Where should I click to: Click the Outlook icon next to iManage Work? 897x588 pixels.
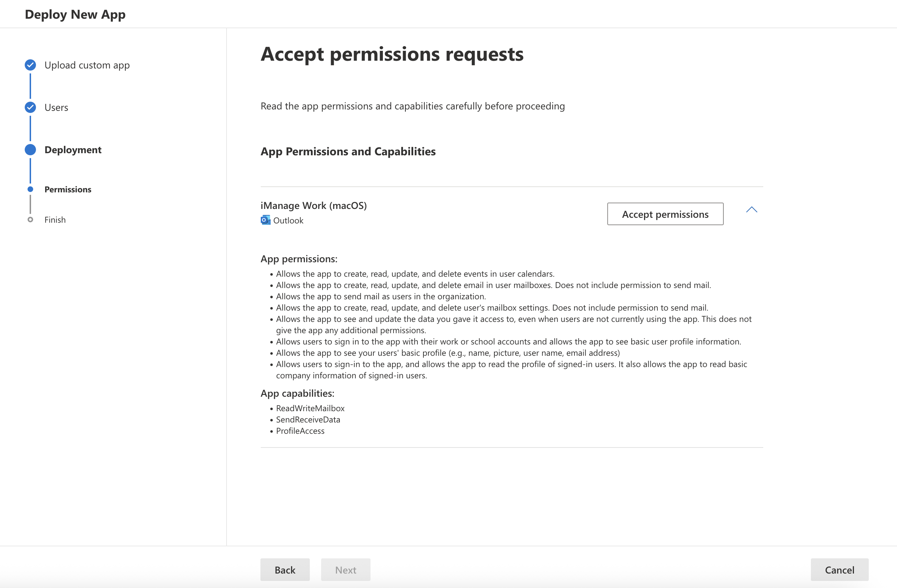pos(265,220)
